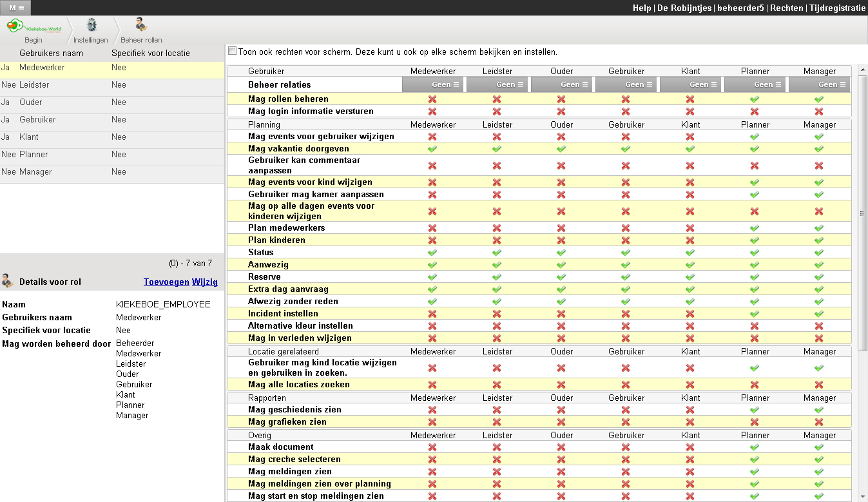Toggle Leidster's permission for Status row
This screenshot has height=502, width=868.
coord(497,253)
